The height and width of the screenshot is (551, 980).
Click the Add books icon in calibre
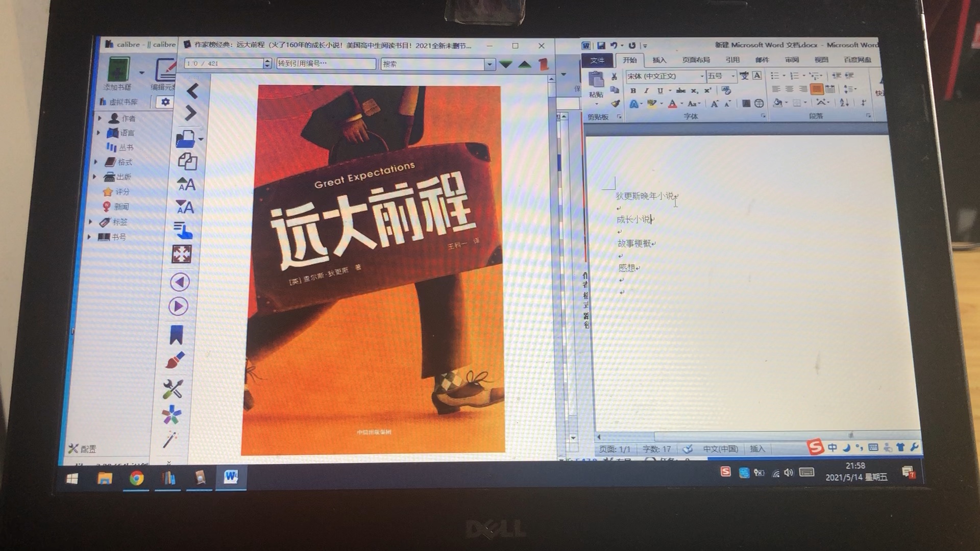pyautogui.click(x=118, y=69)
